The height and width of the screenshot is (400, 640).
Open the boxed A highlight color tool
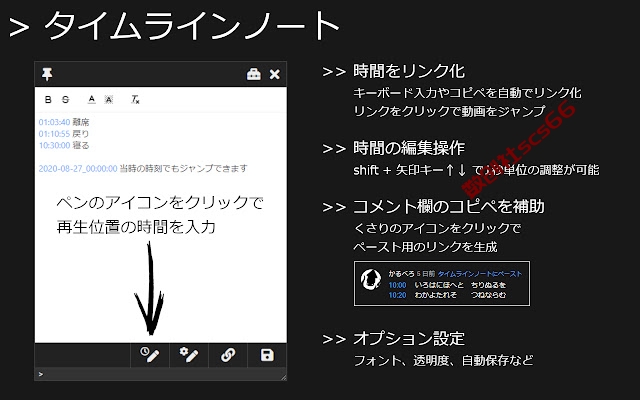tap(109, 99)
